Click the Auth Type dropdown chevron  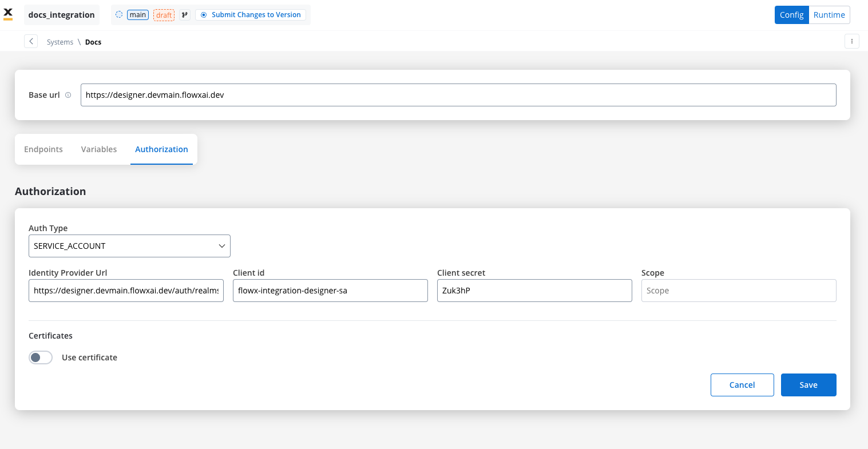click(x=221, y=246)
